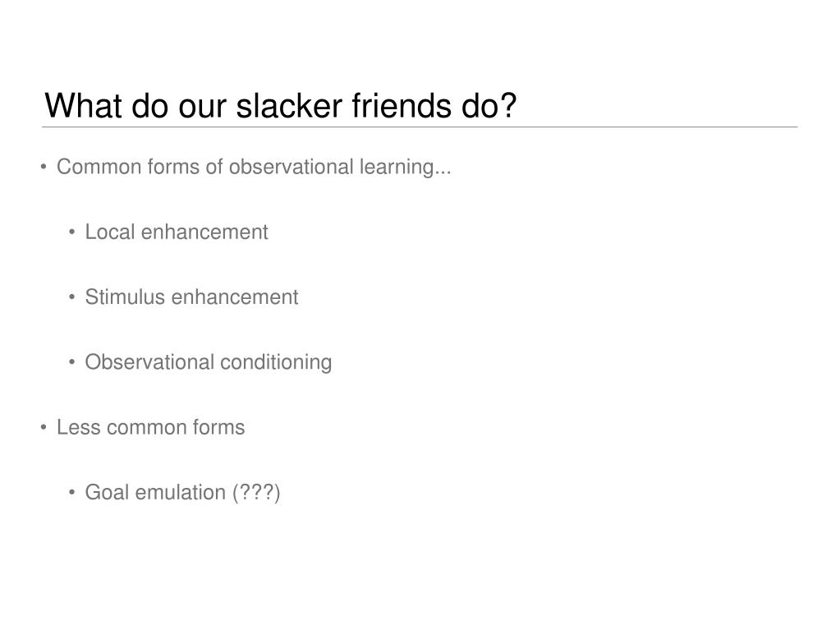Click the word "observational" in first bullet
The image size is (840, 630).
tap(291, 167)
